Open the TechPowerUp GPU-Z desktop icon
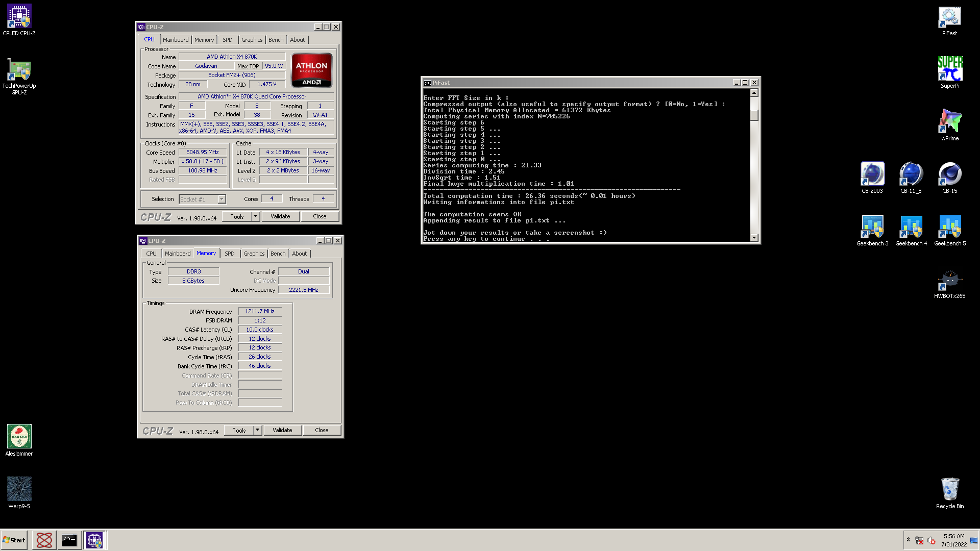 pyautogui.click(x=19, y=76)
